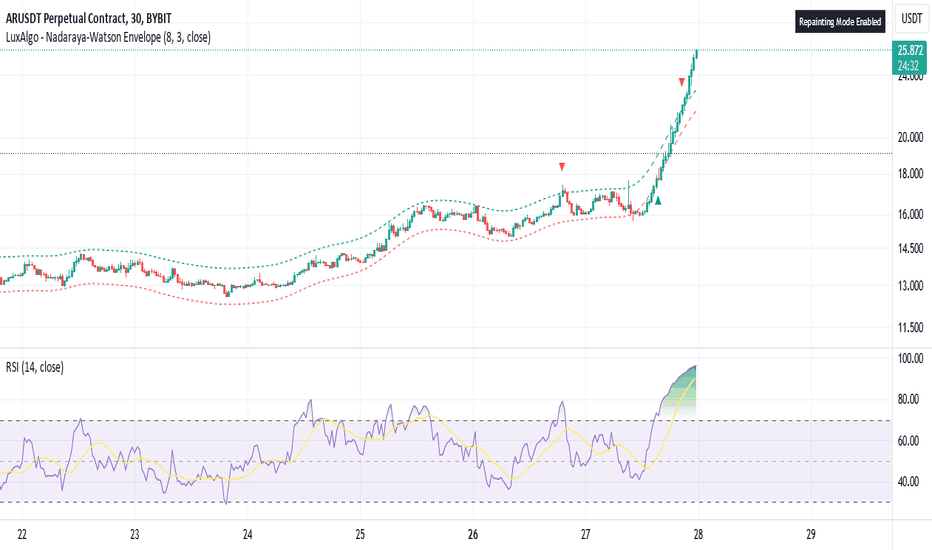
Task: Click the current price label 25.872
Action: [x=910, y=51]
